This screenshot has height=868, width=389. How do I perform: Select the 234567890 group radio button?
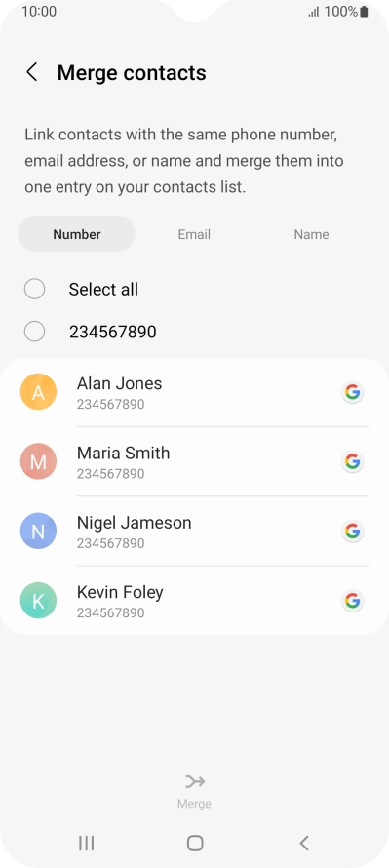point(34,332)
